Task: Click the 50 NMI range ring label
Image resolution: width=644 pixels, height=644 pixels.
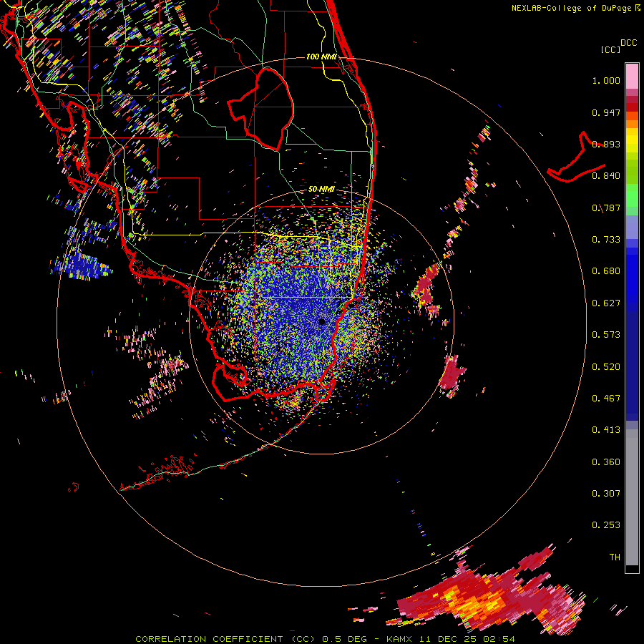Action: (x=321, y=190)
